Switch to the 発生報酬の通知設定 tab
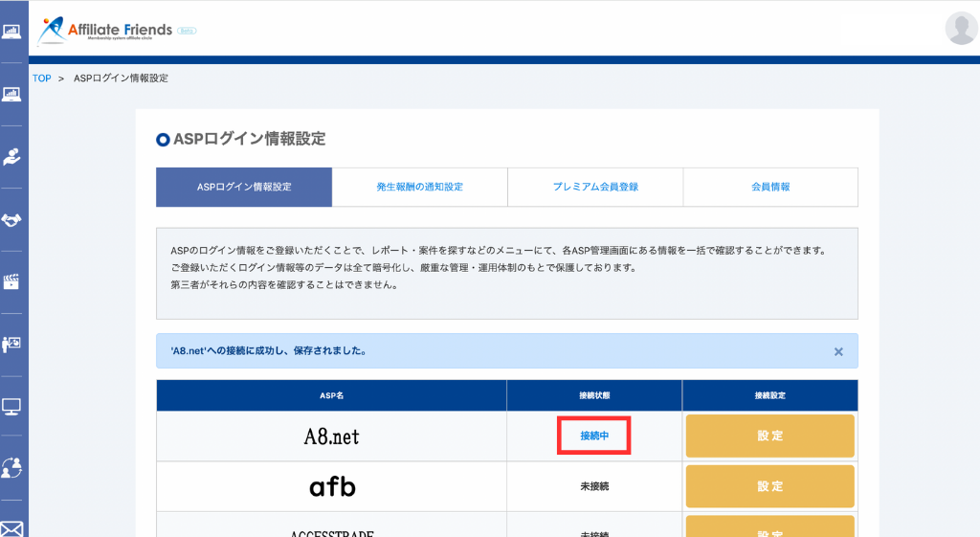Image resolution: width=980 pixels, height=537 pixels. [419, 187]
